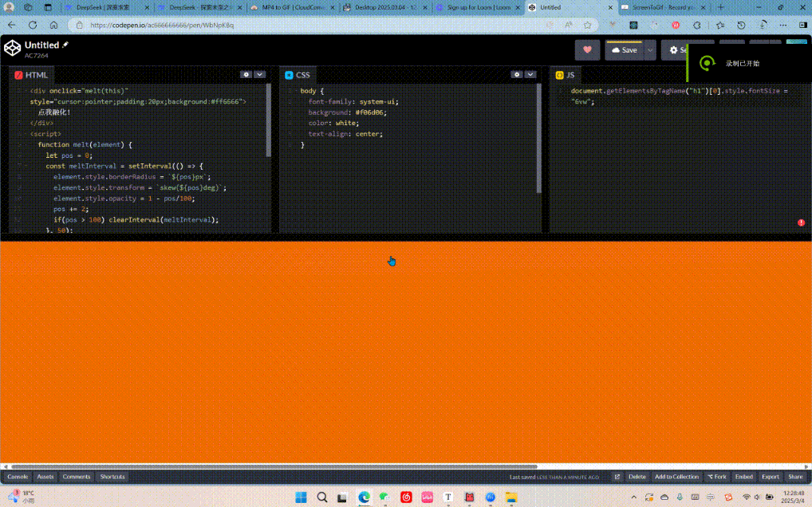Expand the HTML editor dropdown chevron
This screenshot has width=812, height=507.
(x=259, y=74)
